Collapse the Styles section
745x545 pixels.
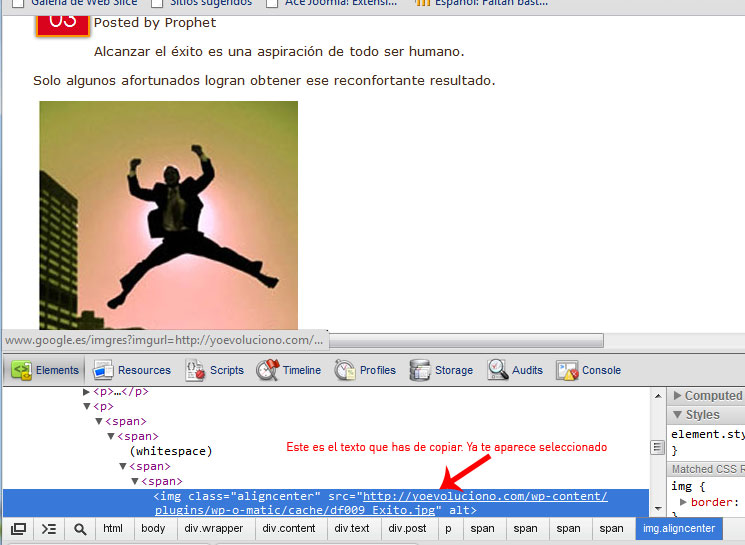pyautogui.click(x=678, y=414)
